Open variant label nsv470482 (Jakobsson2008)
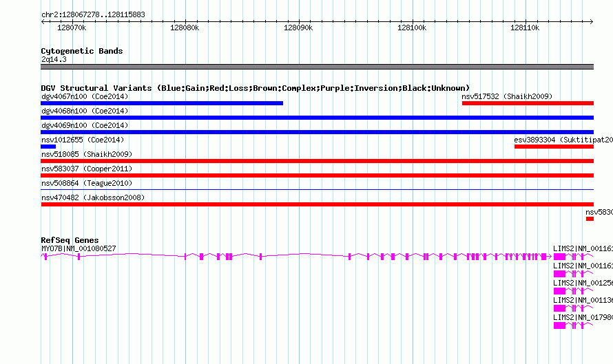613x364 pixels. click(93, 197)
